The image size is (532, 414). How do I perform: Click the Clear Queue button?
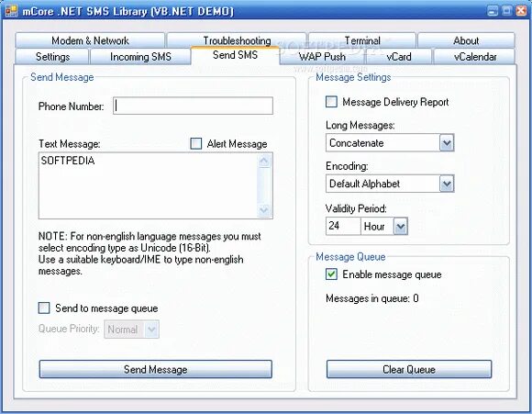point(409,369)
